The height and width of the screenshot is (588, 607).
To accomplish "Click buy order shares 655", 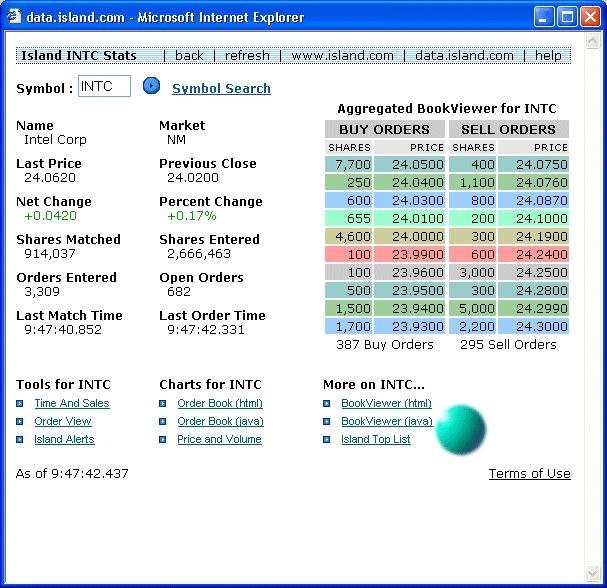I will pyautogui.click(x=348, y=218).
